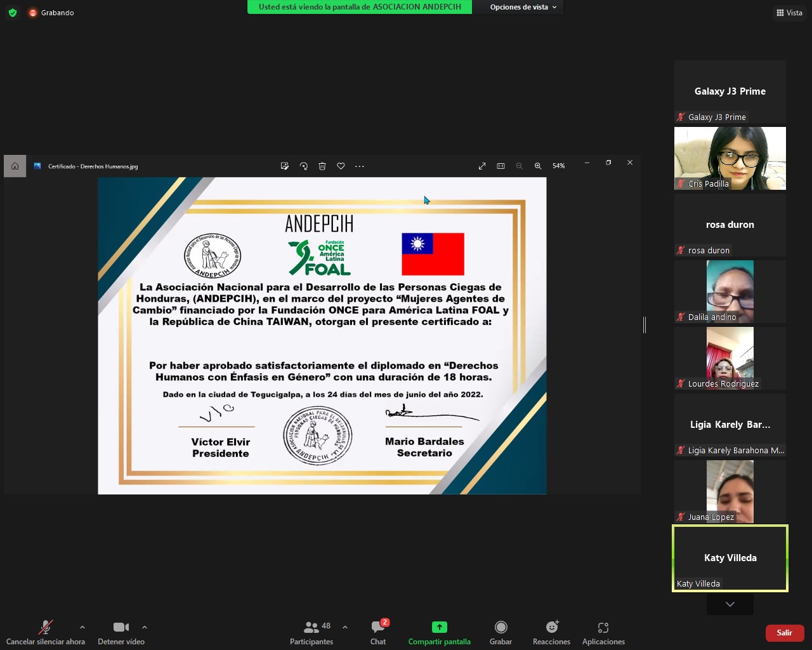Viewport: 812px width, 650px height.
Task: Toggle camera with Detener video
Action: tap(121, 628)
